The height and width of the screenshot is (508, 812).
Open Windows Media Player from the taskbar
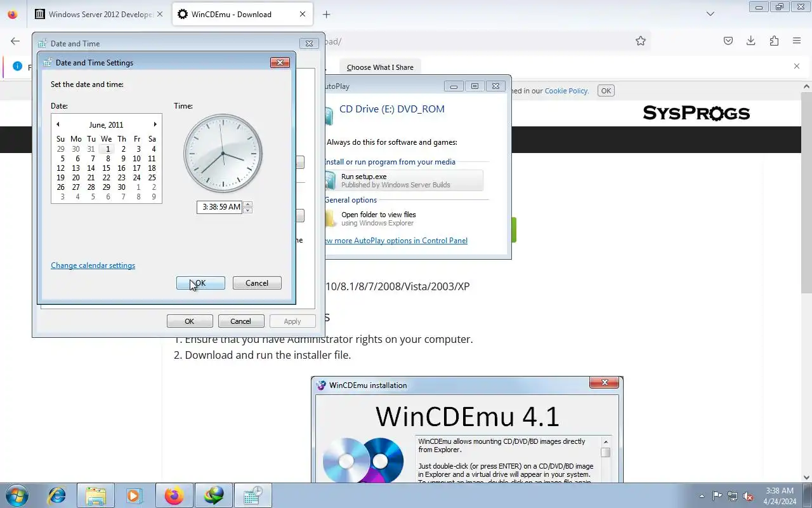(x=134, y=495)
